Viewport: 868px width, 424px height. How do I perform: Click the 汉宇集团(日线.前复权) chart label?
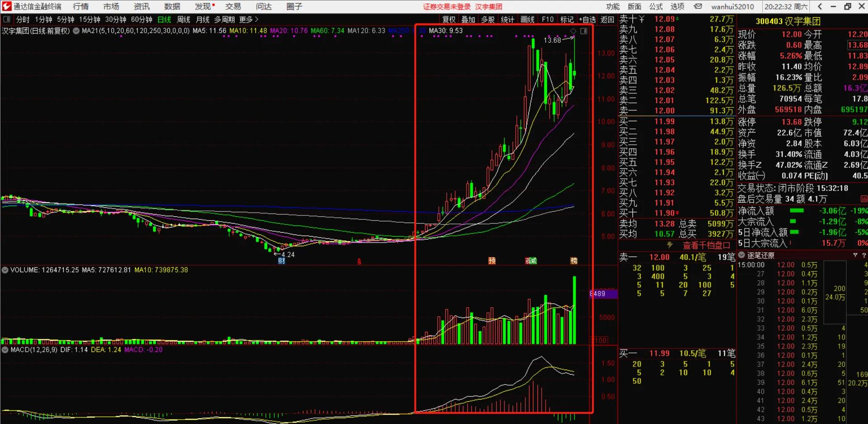[x=36, y=31]
